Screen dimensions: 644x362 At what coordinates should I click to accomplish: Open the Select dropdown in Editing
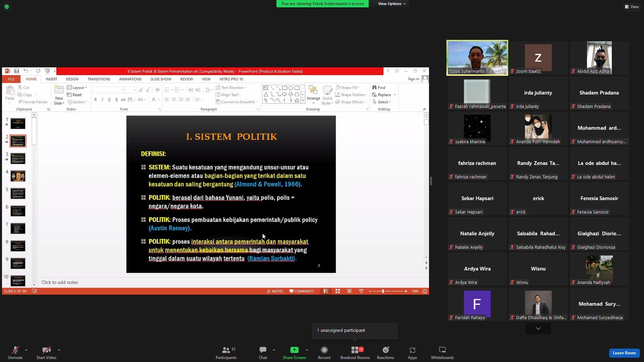381,102
